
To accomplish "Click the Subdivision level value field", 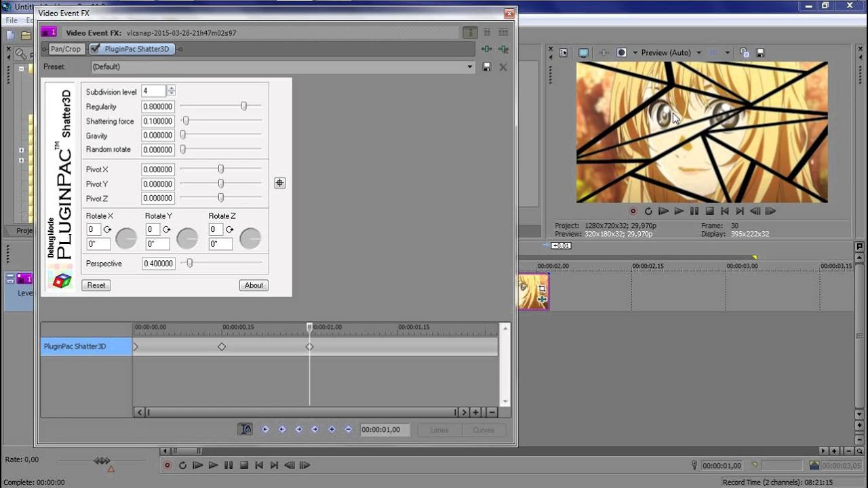I will (x=154, y=91).
